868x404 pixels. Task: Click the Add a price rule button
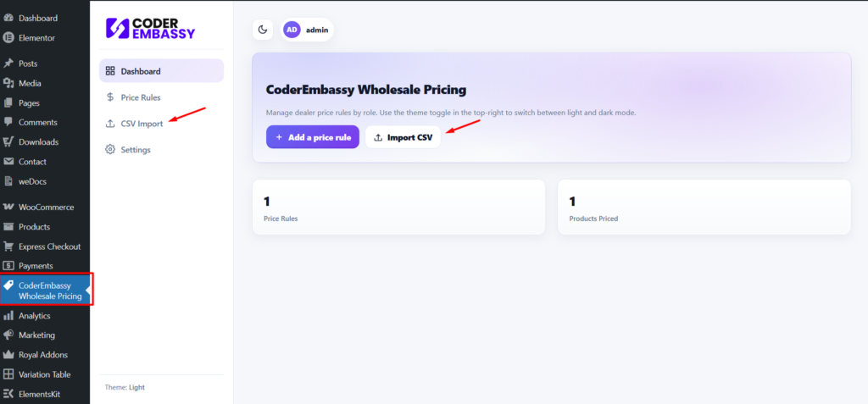(313, 137)
